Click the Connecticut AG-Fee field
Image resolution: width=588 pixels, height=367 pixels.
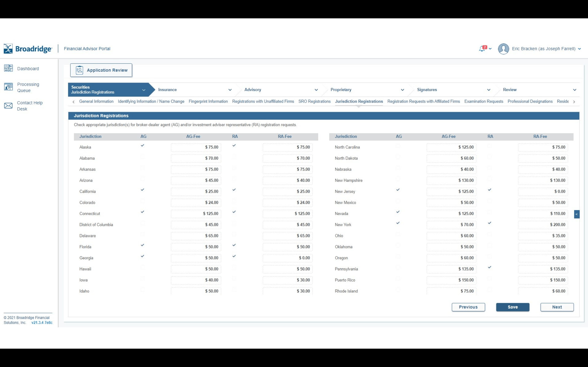(196, 214)
